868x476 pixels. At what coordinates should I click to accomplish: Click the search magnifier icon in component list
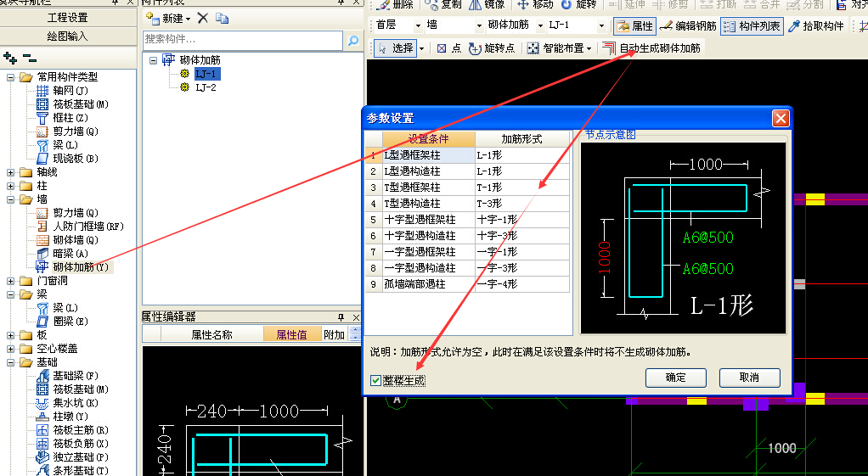(x=353, y=41)
